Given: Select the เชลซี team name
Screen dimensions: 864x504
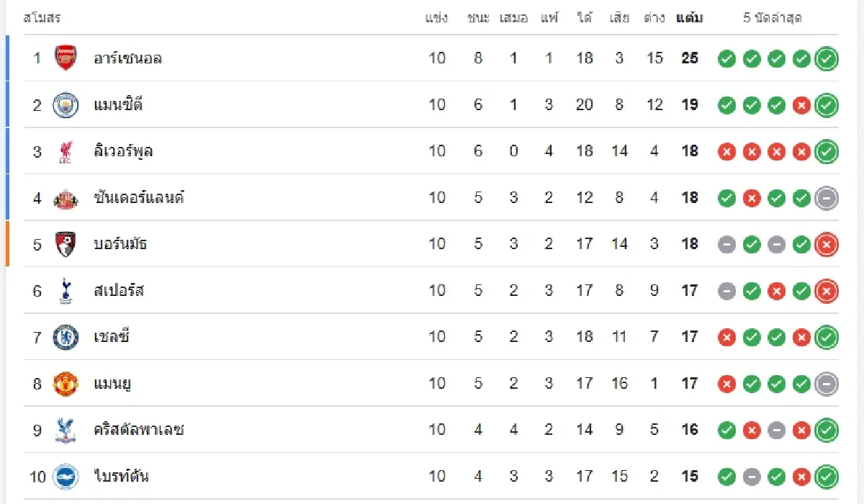Looking at the screenshot, I should [112, 337].
